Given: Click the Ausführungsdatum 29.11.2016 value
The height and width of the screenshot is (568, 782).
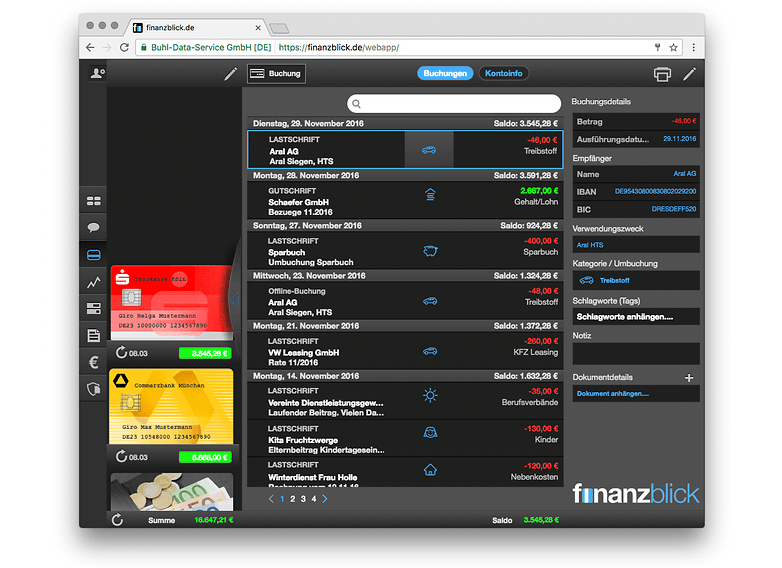Looking at the screenshot, I should click(x=680, y=139).
